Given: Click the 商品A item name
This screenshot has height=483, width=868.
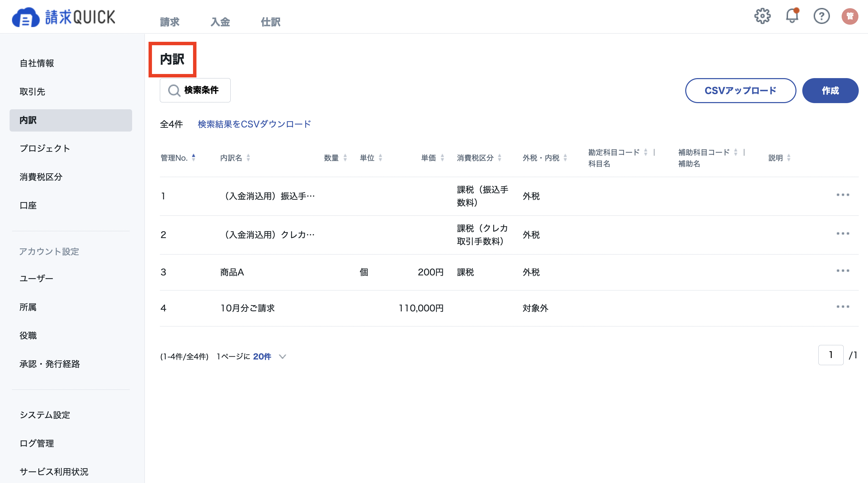Looking at the screenshot, I should (232, 272).
